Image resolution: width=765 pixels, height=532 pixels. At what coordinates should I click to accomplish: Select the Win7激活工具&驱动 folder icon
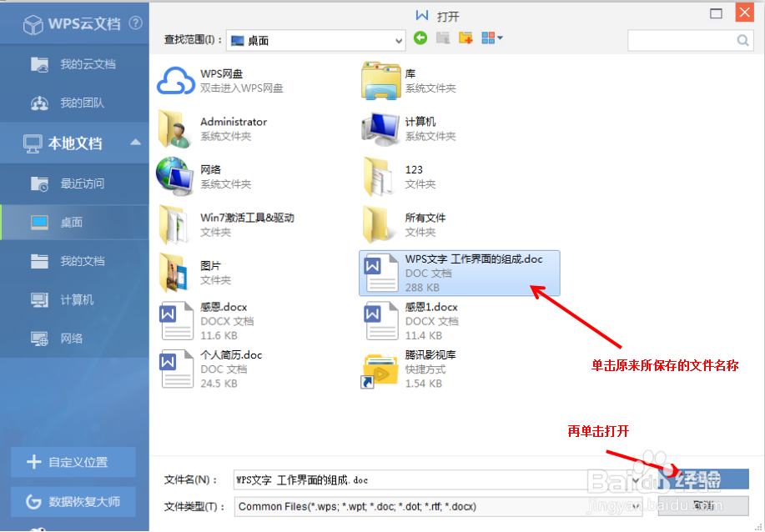(x=174, y=225)
